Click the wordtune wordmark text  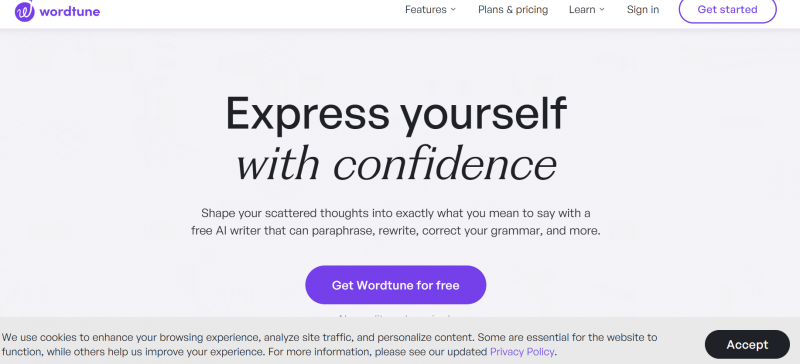pos(69,11)
